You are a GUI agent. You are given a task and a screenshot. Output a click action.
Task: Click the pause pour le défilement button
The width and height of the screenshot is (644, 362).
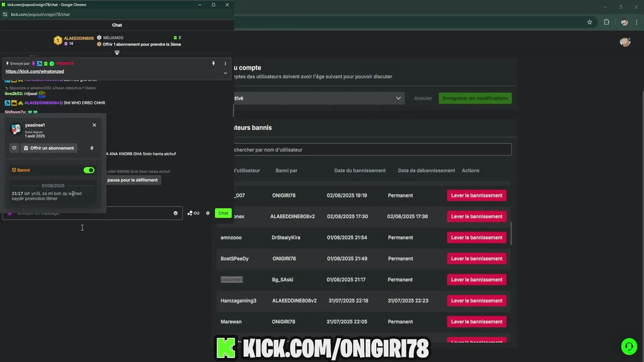tap(132, 180)
